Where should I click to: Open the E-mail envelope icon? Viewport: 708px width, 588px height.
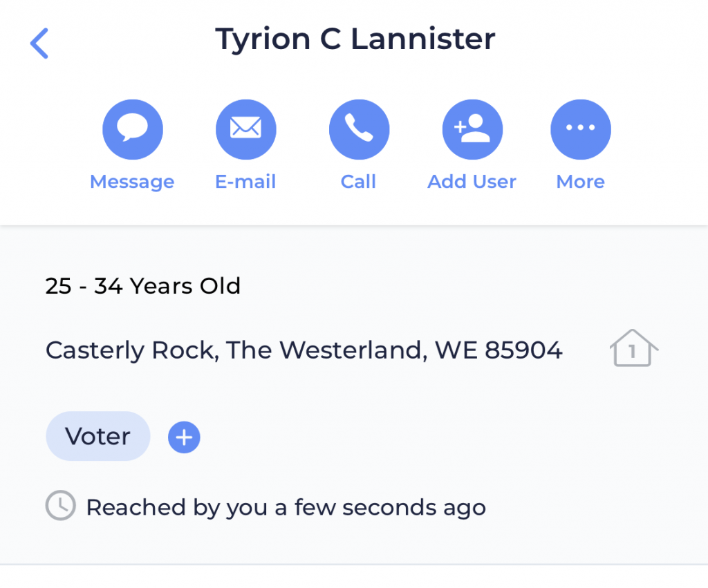tap(246, 129)
